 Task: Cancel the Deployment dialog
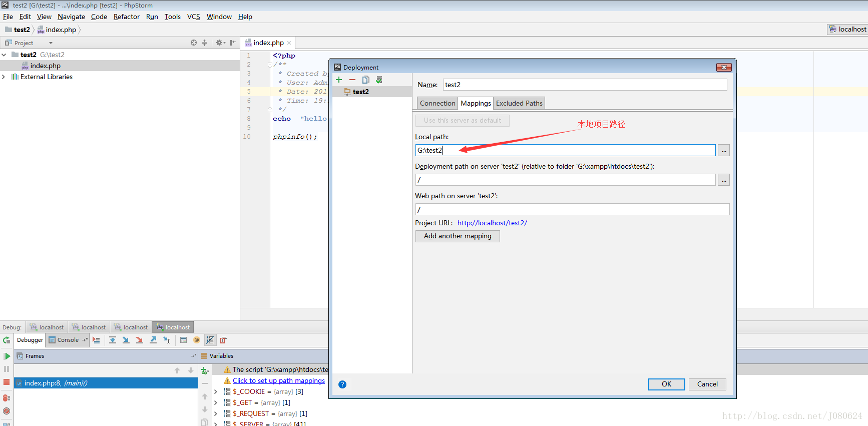point(707,384)
